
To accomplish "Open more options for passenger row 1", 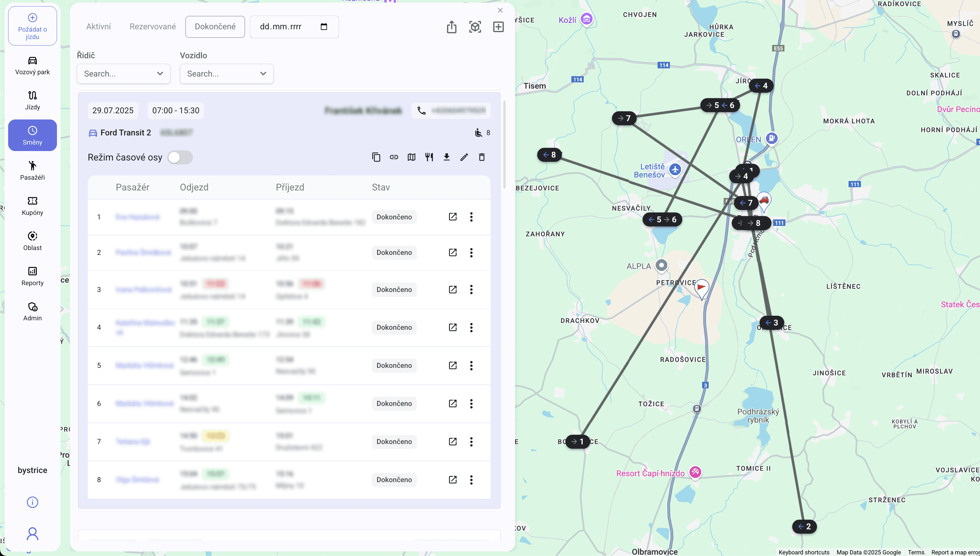I will click(471, 217).
